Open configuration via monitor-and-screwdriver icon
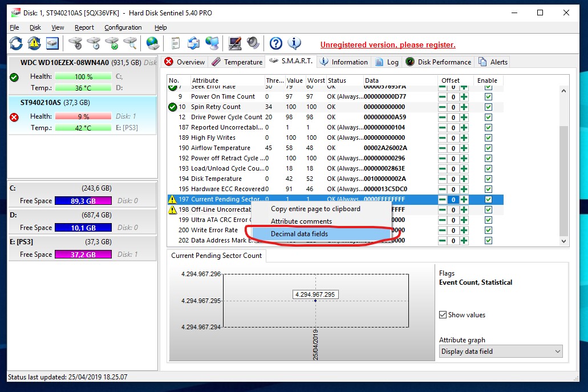This screenshot has width=588, height=392. click(235, 43)
